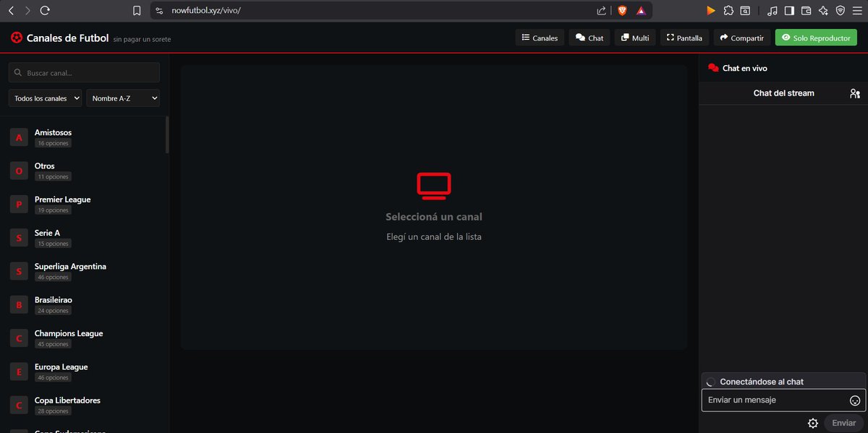Toggle the Canales list panel

[540, 38]
